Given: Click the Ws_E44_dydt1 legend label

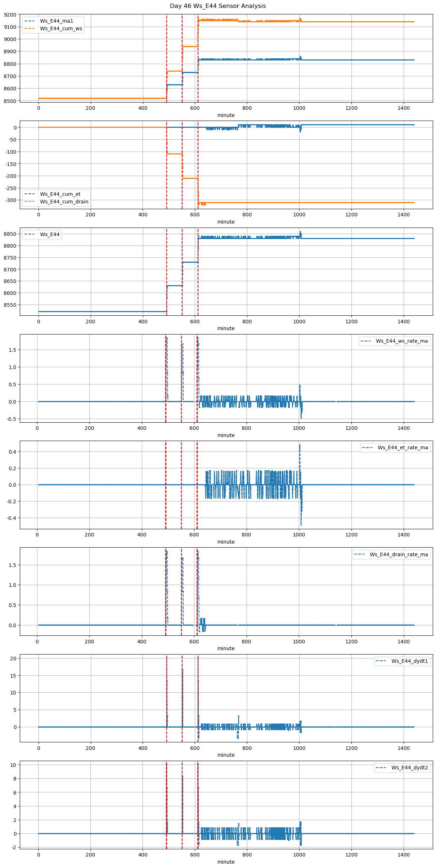Looking at the screenshot, I should point(409,661).
